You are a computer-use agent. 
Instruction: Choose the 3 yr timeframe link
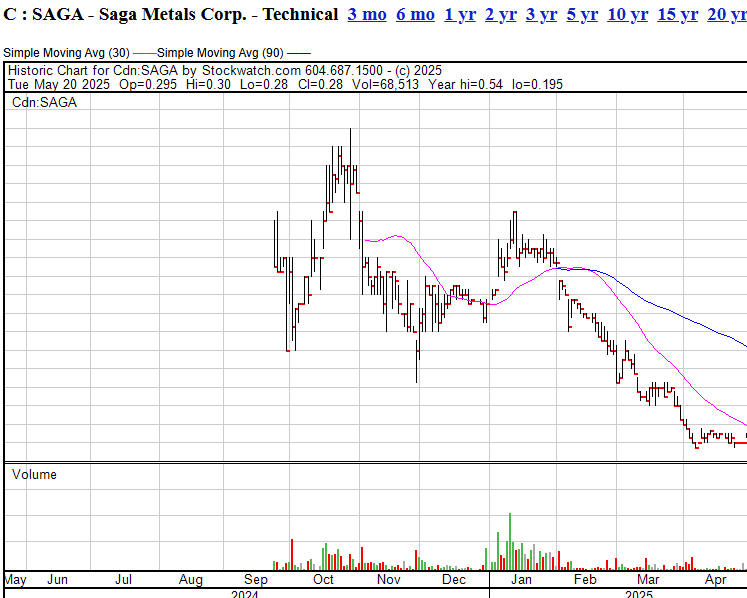click(x=541, y=14)
